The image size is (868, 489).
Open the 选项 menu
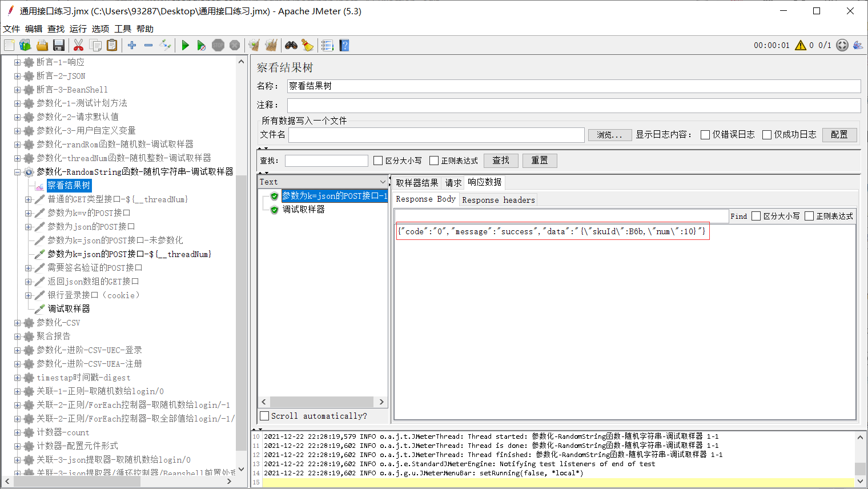(101, 29)
